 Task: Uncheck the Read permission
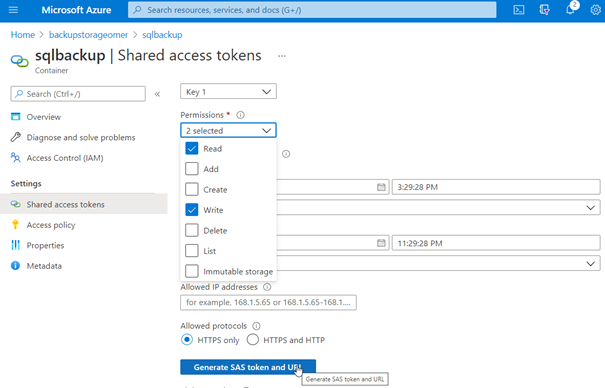192,148
